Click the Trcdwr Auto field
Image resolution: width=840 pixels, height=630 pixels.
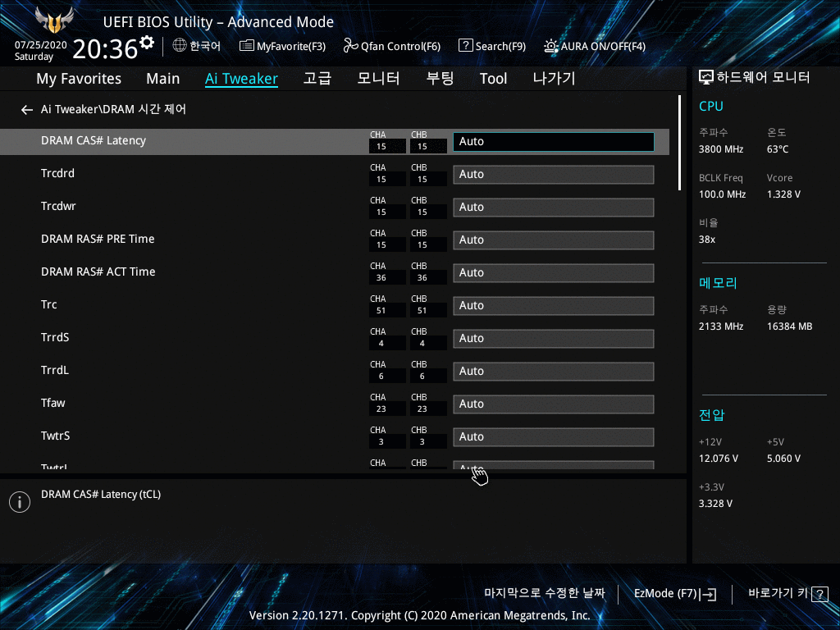[x=554, y=208]
